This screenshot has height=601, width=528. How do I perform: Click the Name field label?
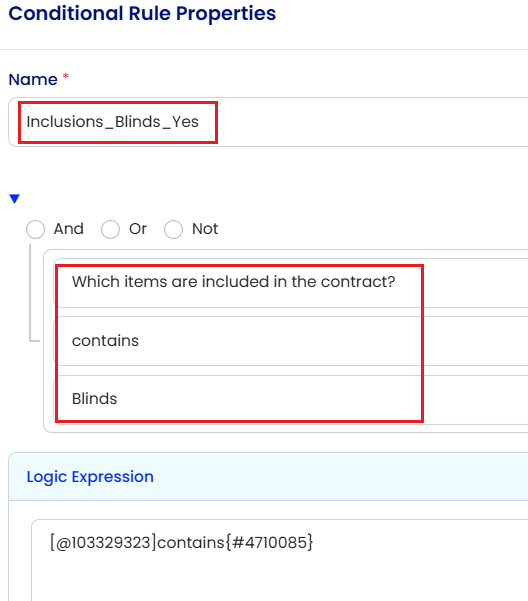coord(33,79)
